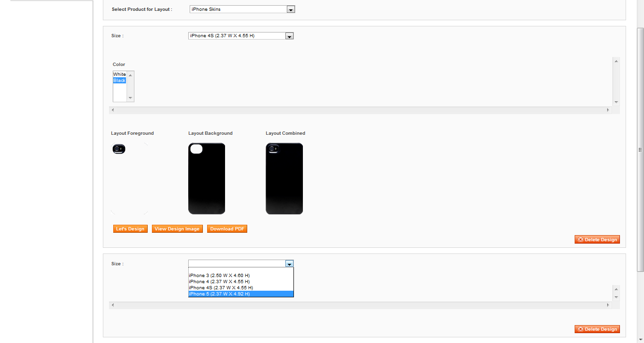Click the page scrollbar down arrow
Image resolution: width=644 pixels, height=343 pixels.
[x=640, y=339]
